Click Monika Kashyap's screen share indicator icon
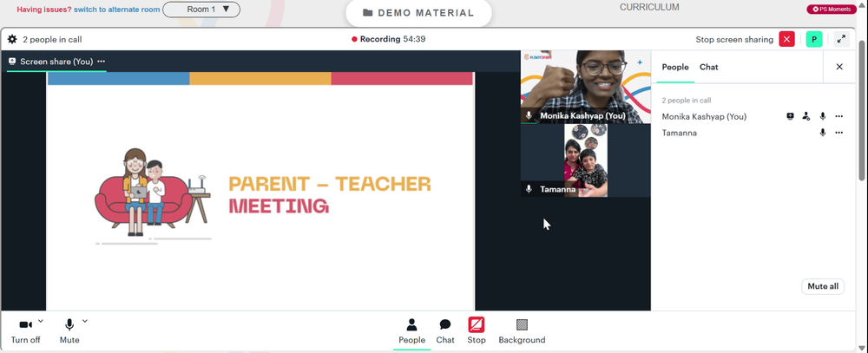 [790, 116]
